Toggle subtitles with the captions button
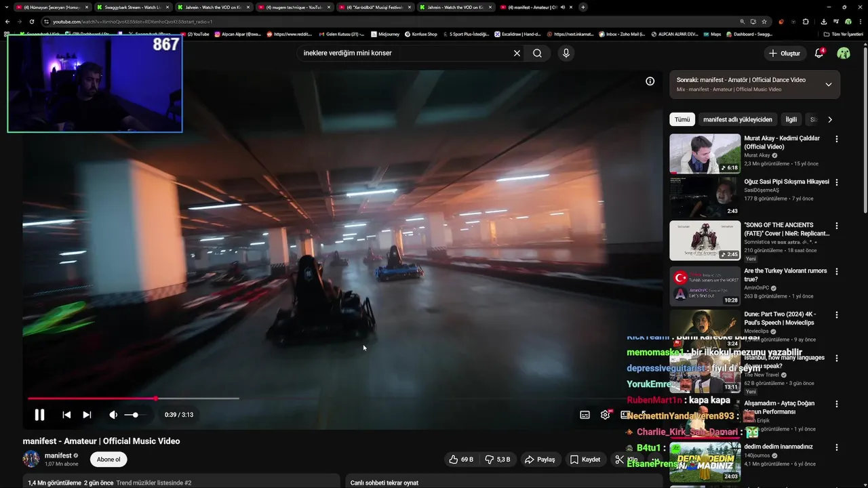This screenshot has width=868, height=488. click(x=585, y=415)
